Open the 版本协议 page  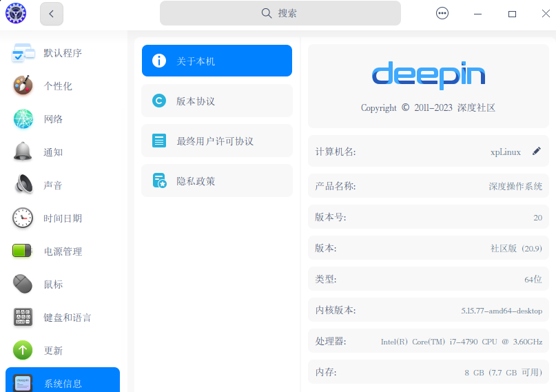point(216,101)
